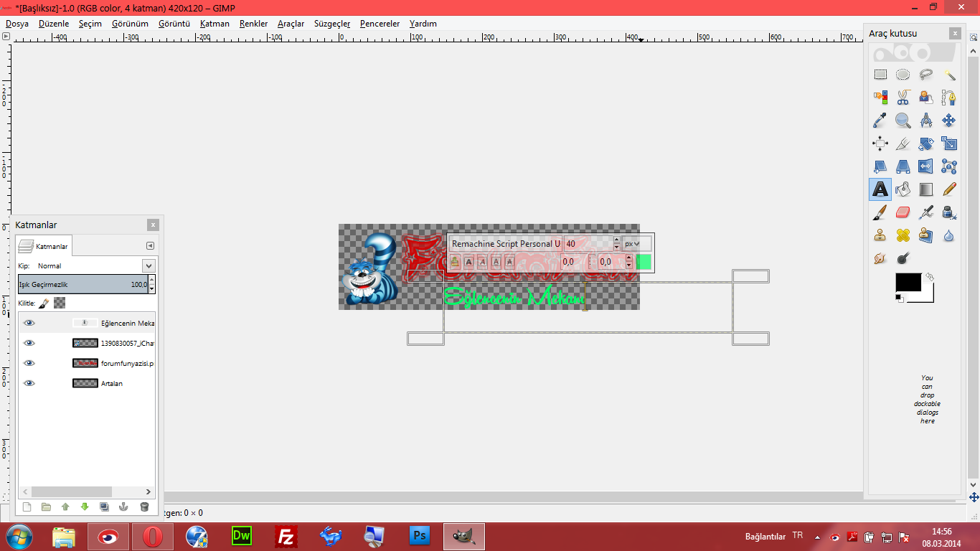Select the Zoom magnifier tool
Image resolution: width=980 pixels, height=551 pixels.
(x=903, y=121)
